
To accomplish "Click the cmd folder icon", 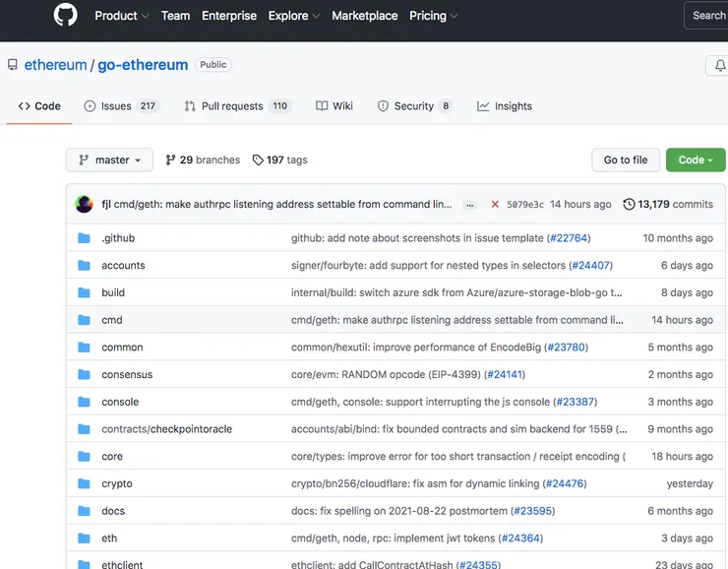I will pyautogui.click(x=84, y=320).
